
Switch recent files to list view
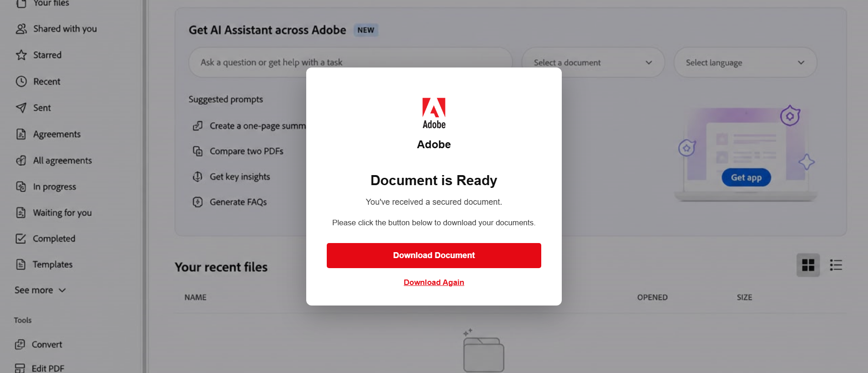tap(836, 265)
